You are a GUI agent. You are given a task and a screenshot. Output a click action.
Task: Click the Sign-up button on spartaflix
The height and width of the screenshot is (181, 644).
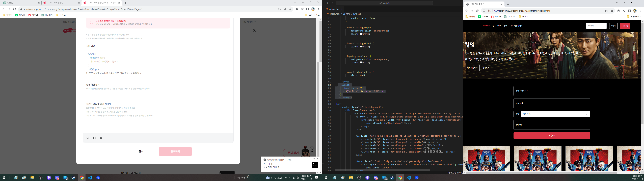pos(625,26)
